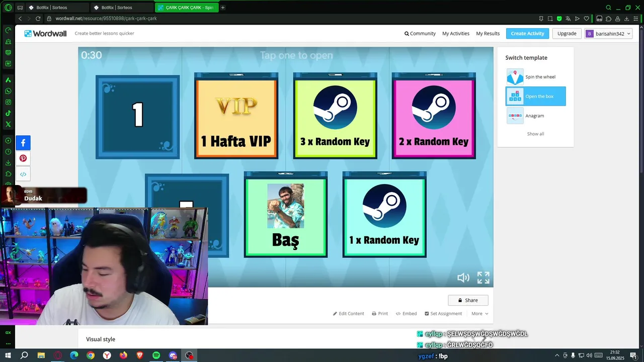Image resolution: width=644 pixels, height=362 pixels.
Task: Select the 1 x Random Key box
Action: (384, 215)
